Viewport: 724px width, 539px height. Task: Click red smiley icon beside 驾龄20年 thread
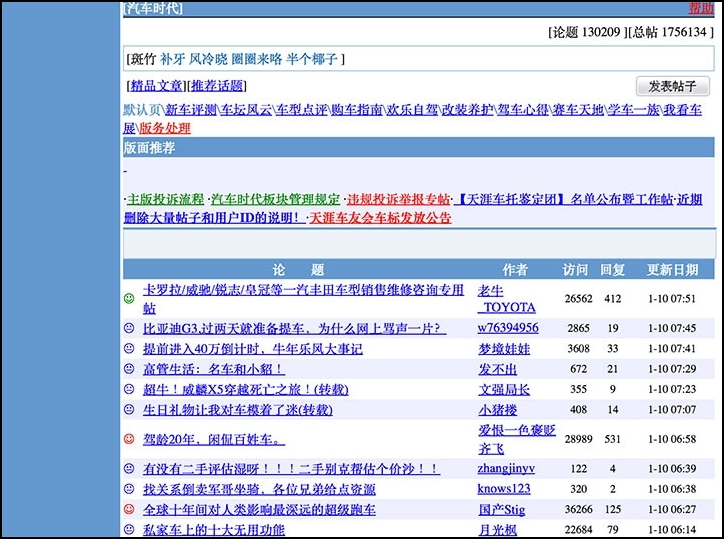[x=129, y=439]
